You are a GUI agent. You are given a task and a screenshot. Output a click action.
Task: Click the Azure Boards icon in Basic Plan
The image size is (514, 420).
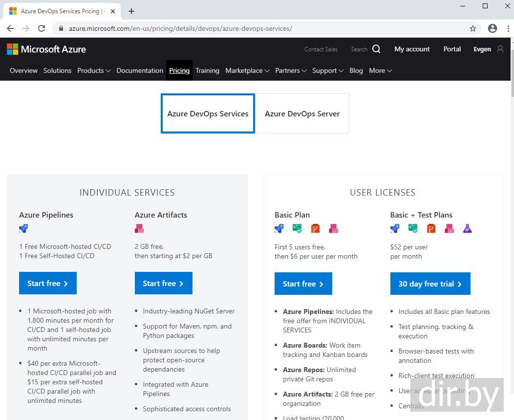tap(297, 228)
